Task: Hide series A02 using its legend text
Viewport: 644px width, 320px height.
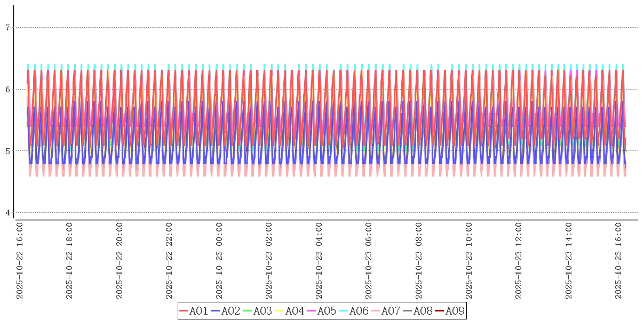Action: click(x=230, y=311)
